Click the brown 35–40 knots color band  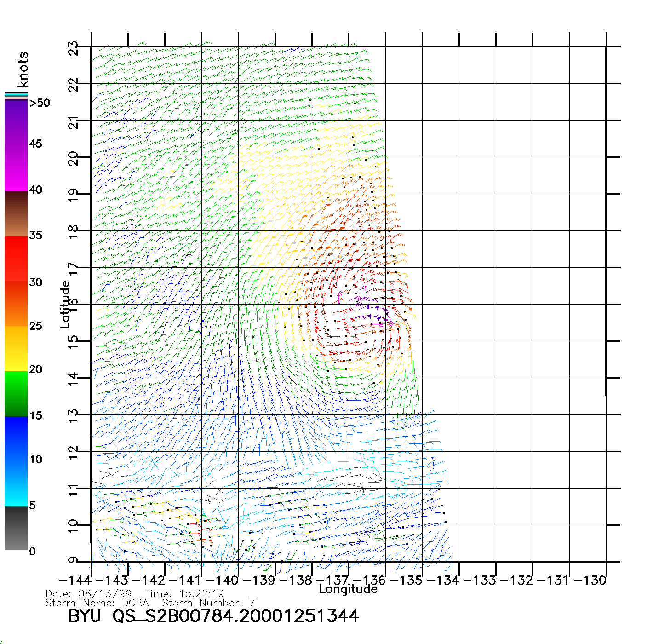click(x=16, y=213)
